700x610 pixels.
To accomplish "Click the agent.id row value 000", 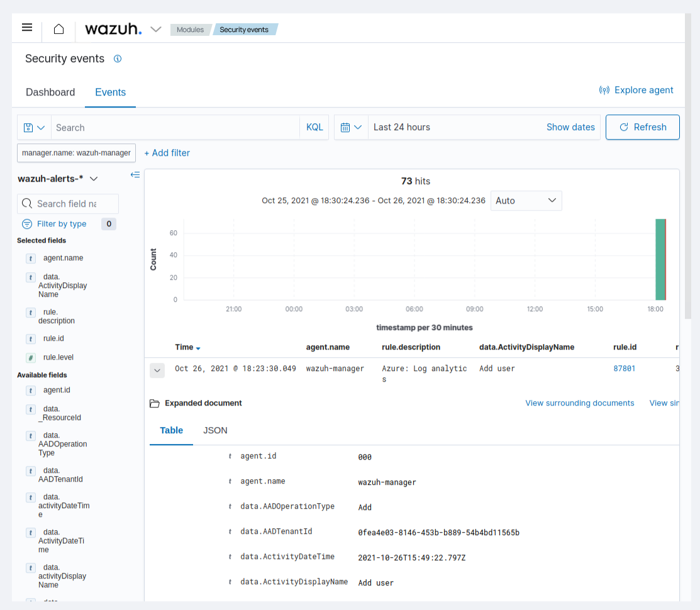I will [365, 457].
